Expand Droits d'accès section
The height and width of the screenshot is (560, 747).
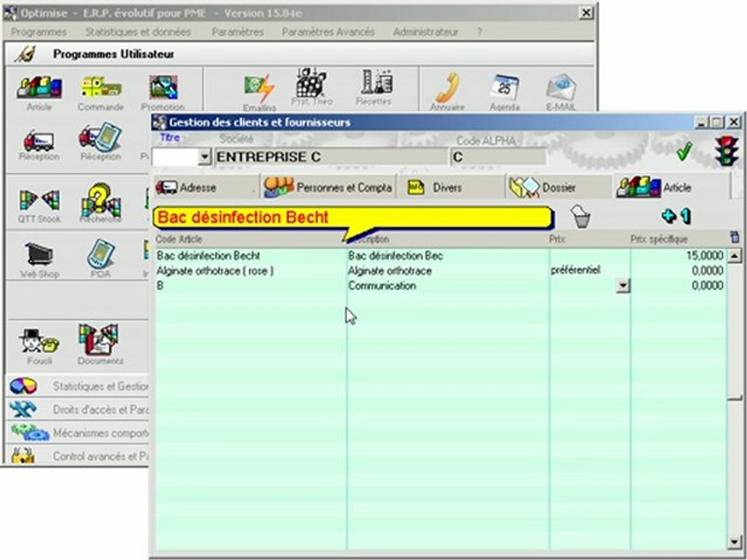pyautogui.click(x=78, y=409)
